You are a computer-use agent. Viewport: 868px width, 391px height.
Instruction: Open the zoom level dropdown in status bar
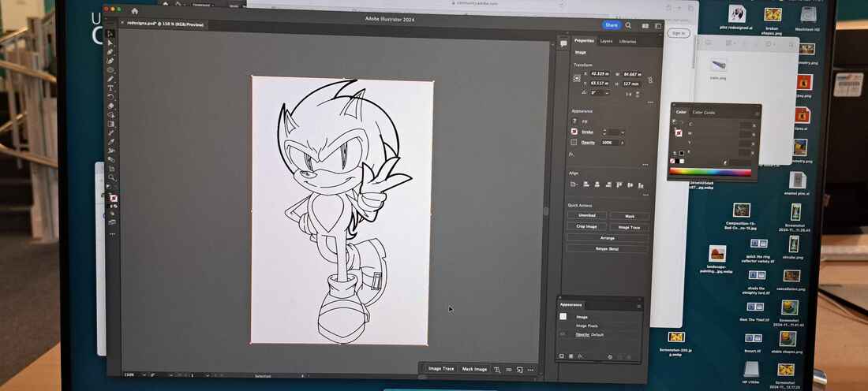[144, 375]
